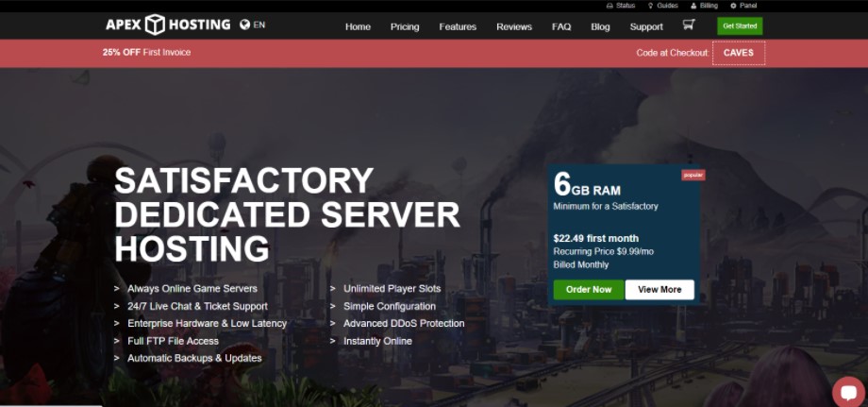This screenshot has width=868, height=407.
Task: Open the Pricing menu item
Action: (405, 26)
